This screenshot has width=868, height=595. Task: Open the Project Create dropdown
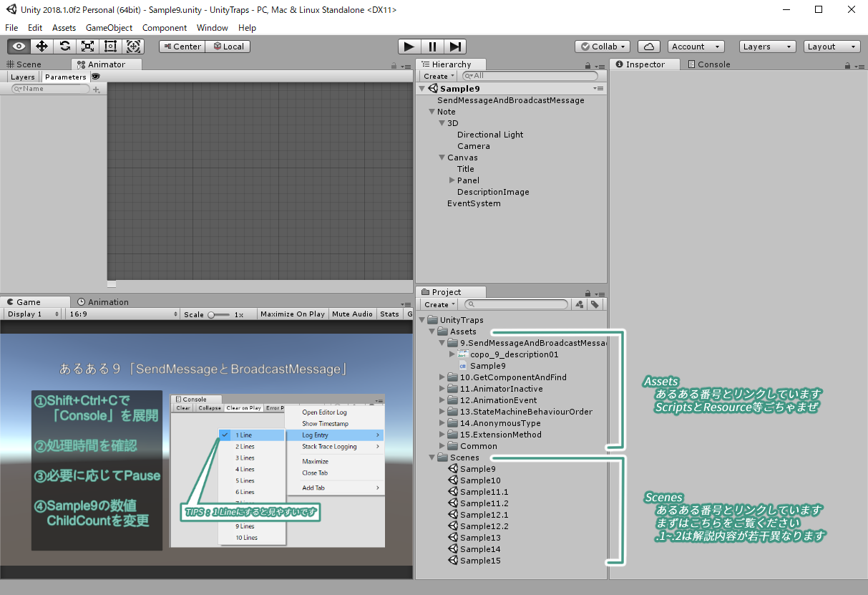click(439, 304)
